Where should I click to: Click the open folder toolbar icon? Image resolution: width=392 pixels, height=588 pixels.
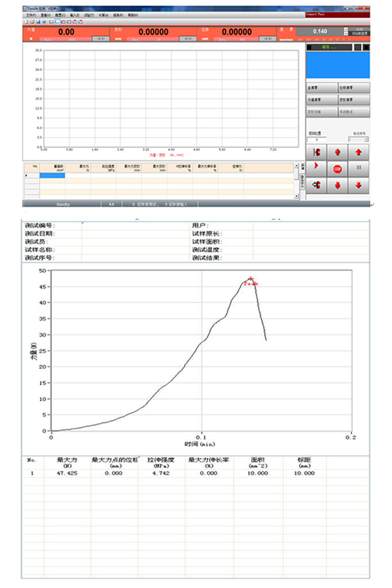click(x=32, y=22)
